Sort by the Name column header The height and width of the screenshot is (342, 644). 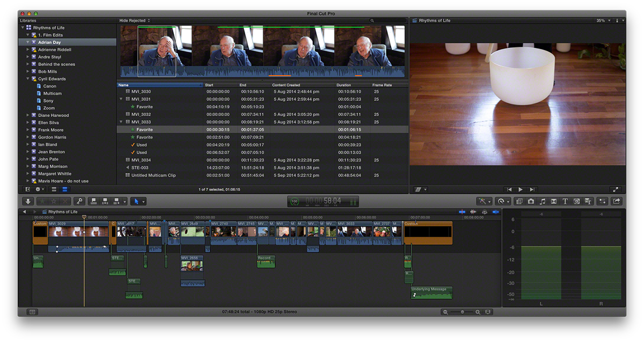(160, 85)
